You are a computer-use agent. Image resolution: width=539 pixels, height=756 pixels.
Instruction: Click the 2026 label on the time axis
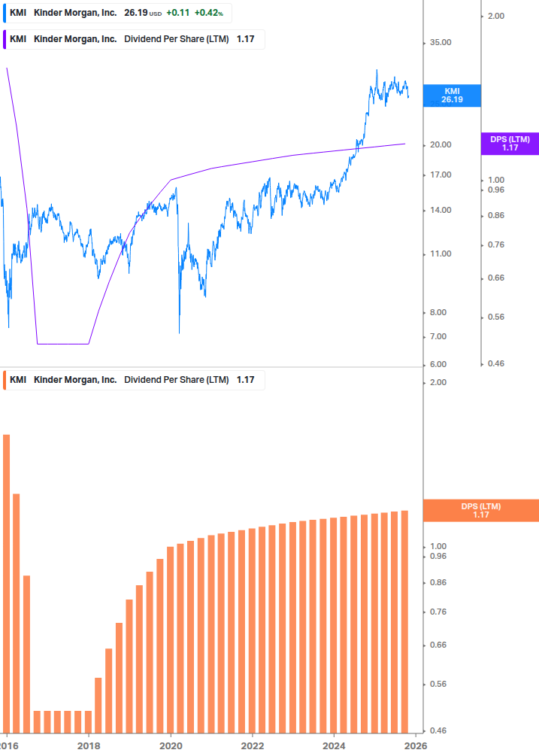pyautogui.click(x=416, y=746)
